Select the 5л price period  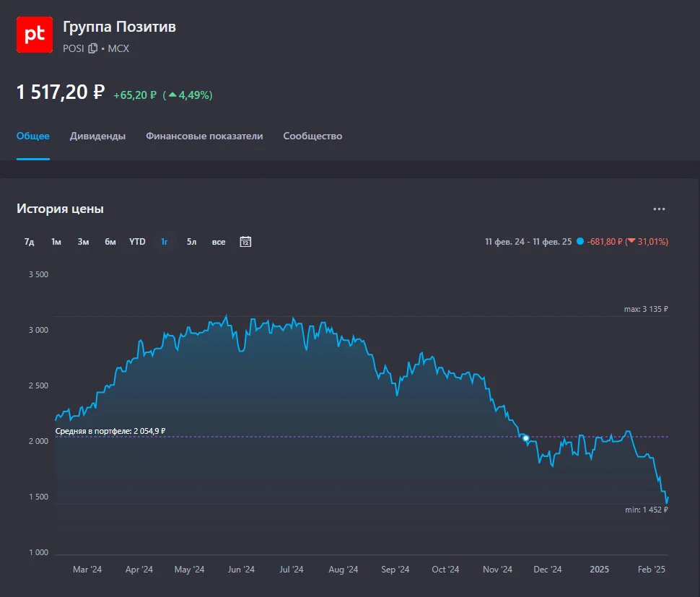tap(191, 242)
